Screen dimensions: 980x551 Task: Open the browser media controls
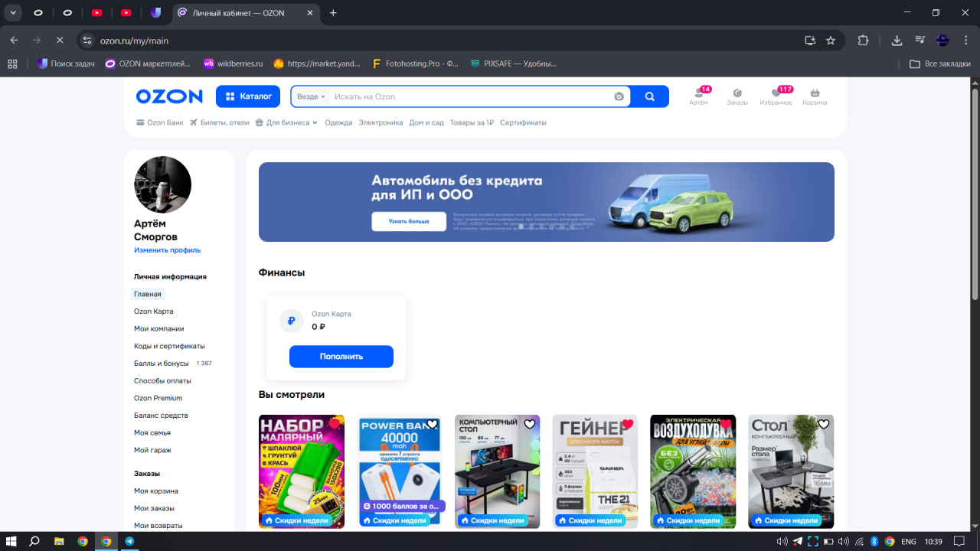click(920, 41)
